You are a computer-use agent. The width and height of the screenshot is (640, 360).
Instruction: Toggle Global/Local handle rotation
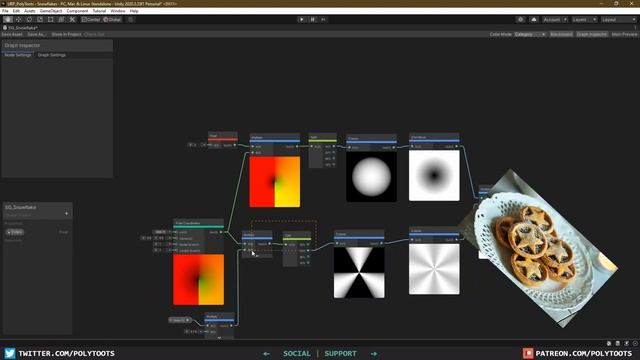tap(112, 20)
